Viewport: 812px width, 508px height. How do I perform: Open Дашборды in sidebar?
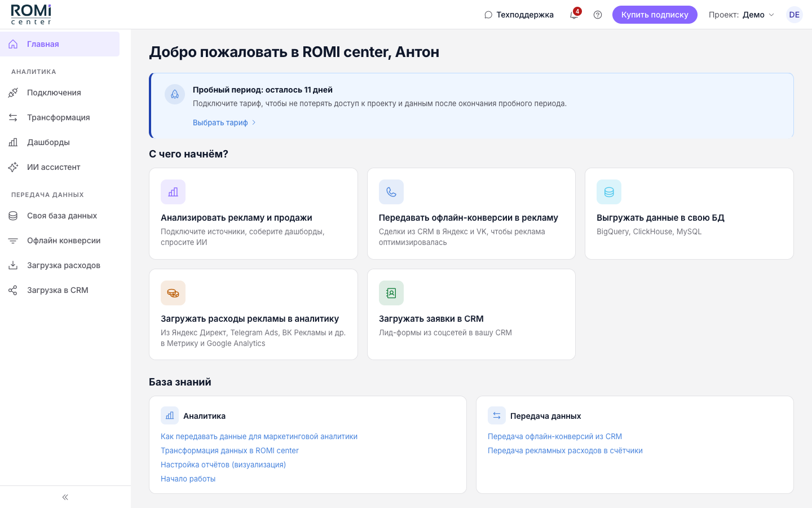[60, 142]
